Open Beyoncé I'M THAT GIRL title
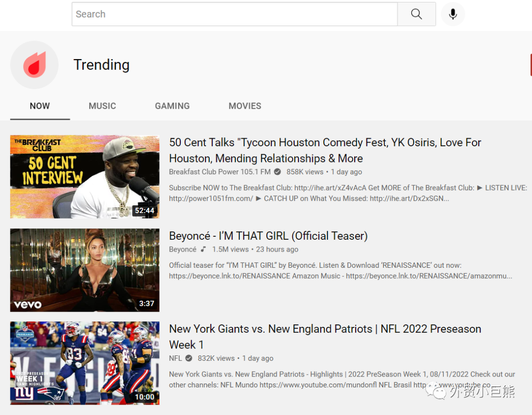Image resolution: width=532 pixels, height=415 pixels. pyautogui.click(x=268, y=236)
